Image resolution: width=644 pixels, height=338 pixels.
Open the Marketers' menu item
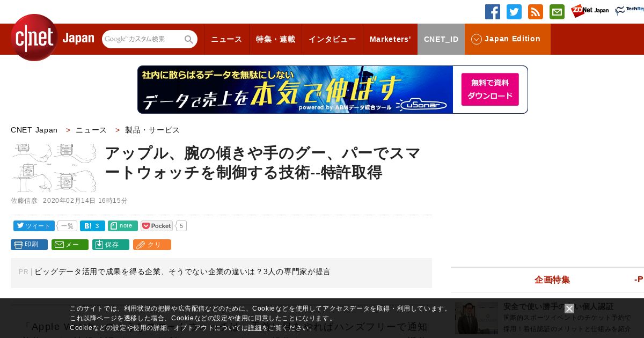tap(390, 39)
